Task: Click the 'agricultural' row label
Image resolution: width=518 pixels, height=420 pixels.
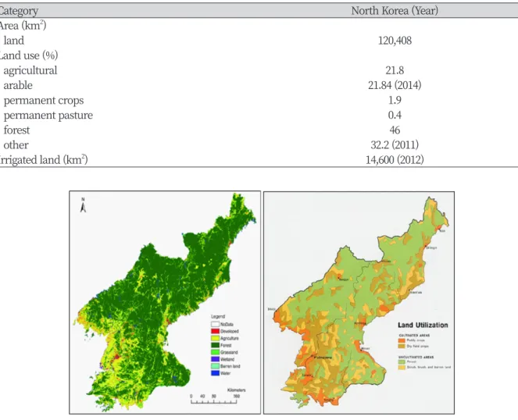Action: (30, 70)
